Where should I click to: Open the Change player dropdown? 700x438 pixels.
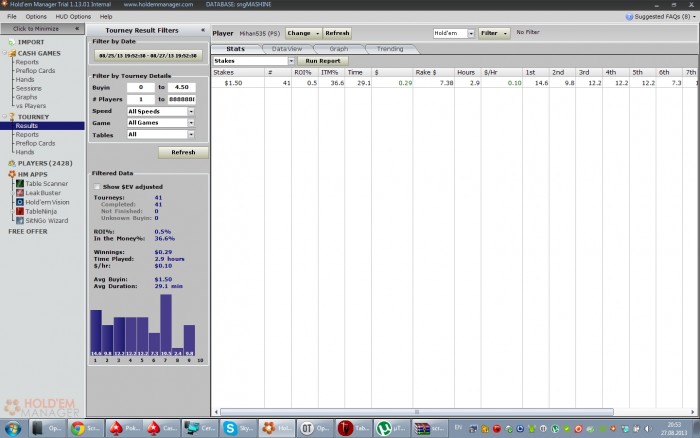click(x=303, y=33)
